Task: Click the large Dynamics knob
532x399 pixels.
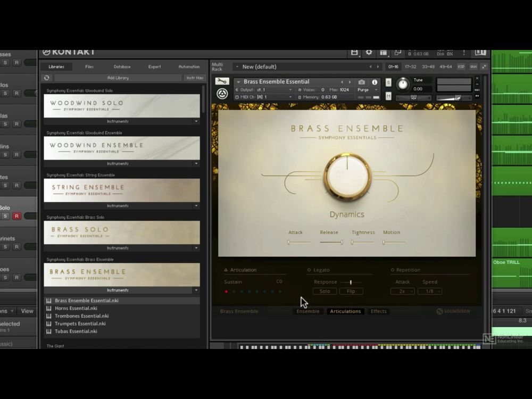Action: (347, 177)
